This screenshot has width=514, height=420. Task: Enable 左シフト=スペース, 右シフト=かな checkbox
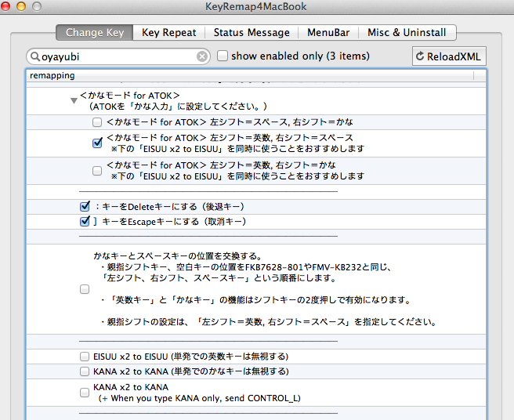click(x=97, y=122)
